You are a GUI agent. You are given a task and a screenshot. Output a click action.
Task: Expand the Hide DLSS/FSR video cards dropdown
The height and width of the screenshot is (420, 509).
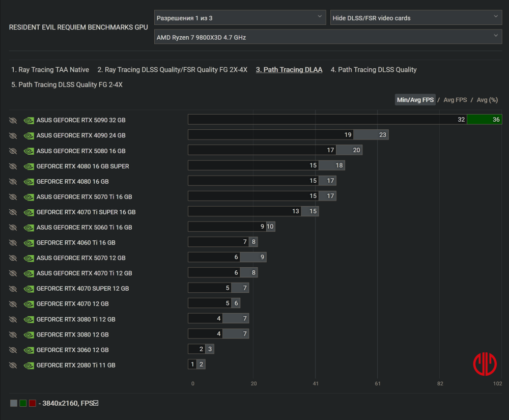416,17
